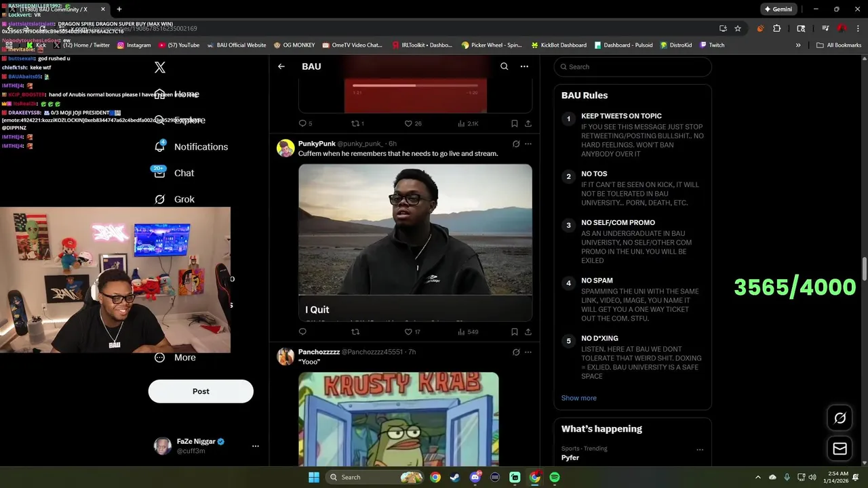Expand hidden system tray icons

pos(758,477)
